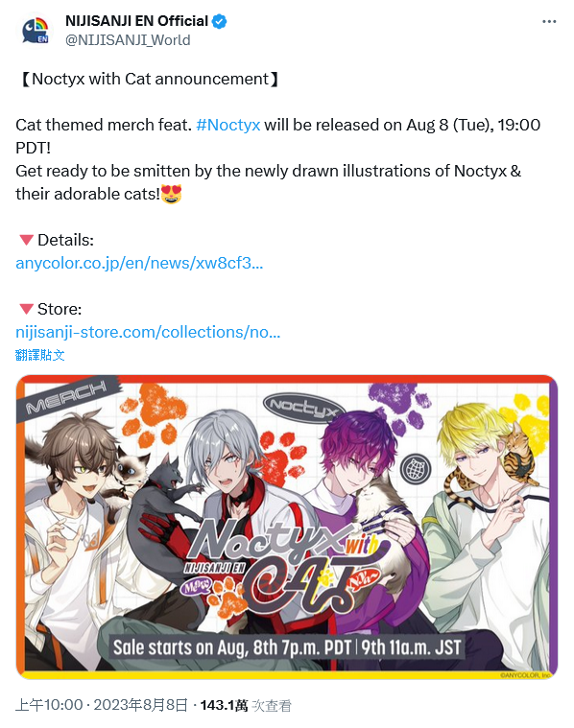Click the MERCH banner label on the image
This screenshot has width=574, height=728.
click(x=66, y=398)
